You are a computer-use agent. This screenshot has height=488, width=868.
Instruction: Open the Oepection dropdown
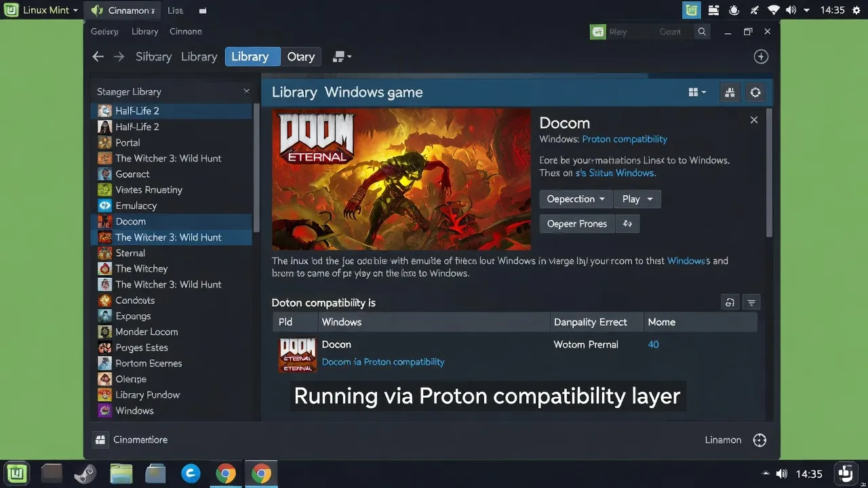click(x=576, y=199)
